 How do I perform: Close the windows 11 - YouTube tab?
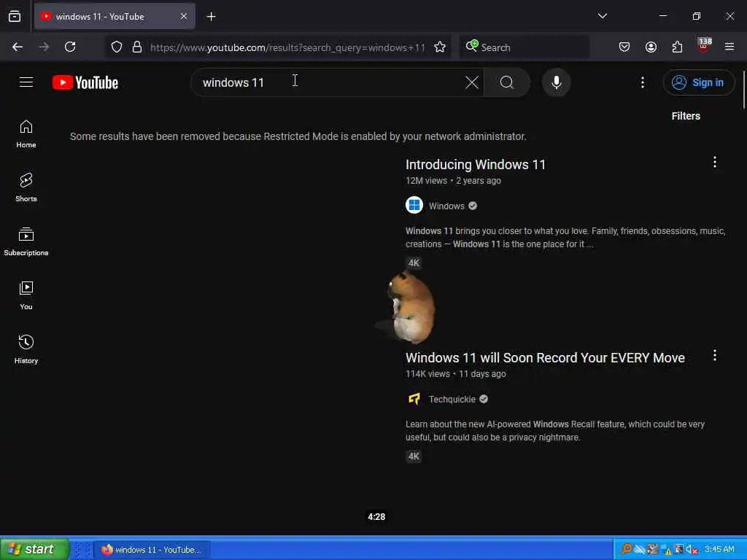[x=183, y=16]
